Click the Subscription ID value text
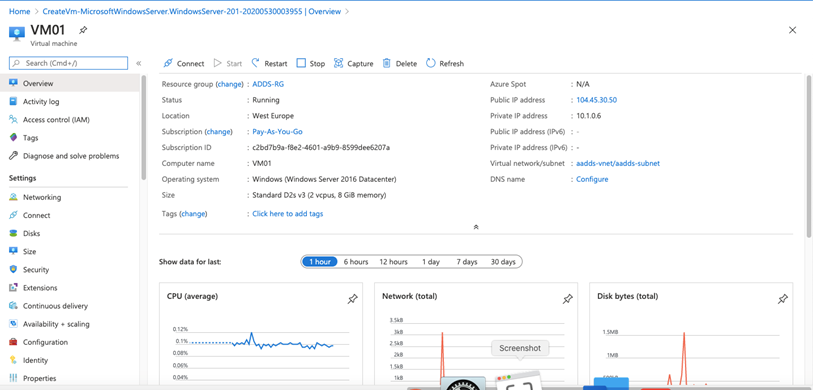The image size is (813, 390). [321, 148]
